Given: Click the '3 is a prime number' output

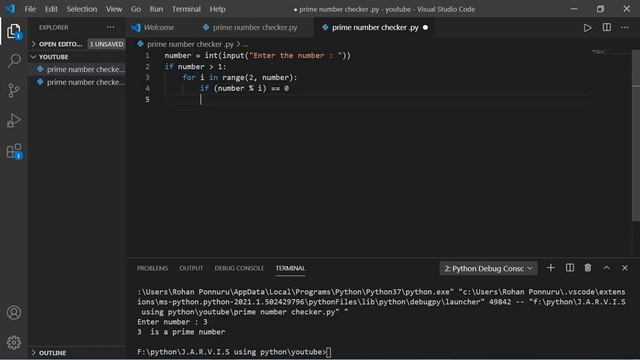Looking at the screenshot, I should [x=181, y=332].
